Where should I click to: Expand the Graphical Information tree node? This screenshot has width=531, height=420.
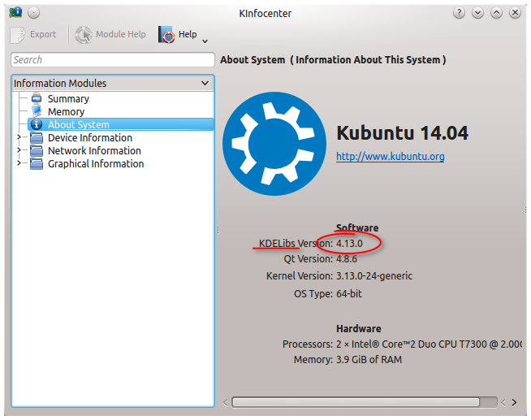click(19, 163)
